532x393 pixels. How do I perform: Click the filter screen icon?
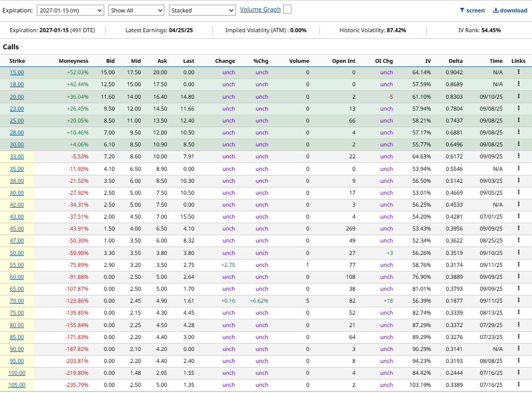tap(462, 10)
